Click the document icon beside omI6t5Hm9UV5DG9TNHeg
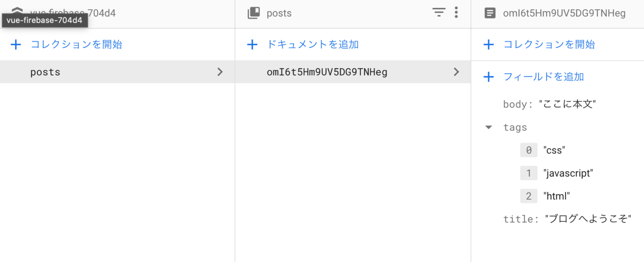Image resolution: width=644 pixels, height=262 pixels. coord(490,13)
